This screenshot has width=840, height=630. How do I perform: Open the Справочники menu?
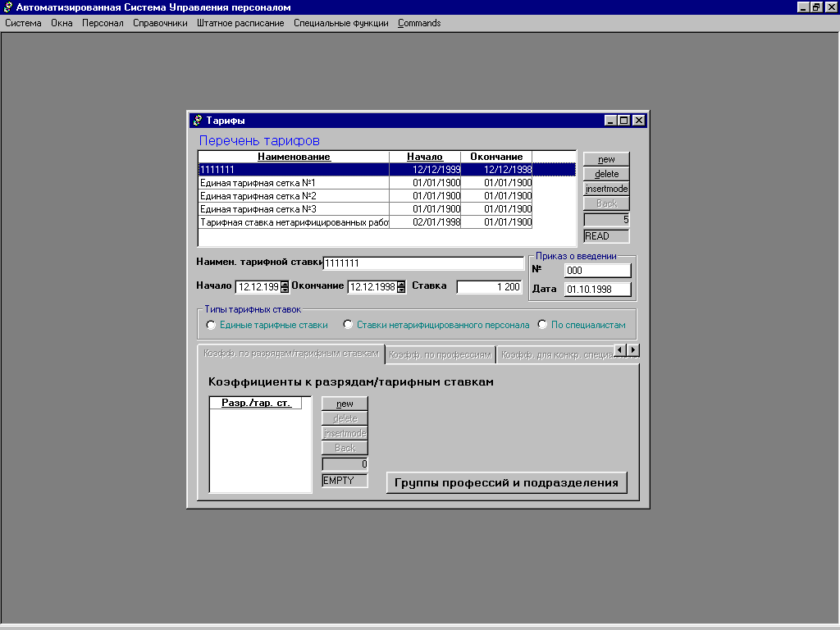(x=160, y=23)
